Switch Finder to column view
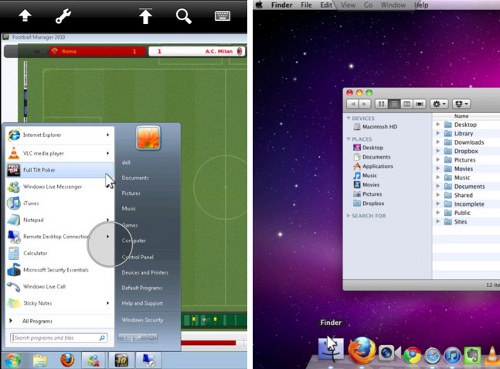 tap(407, 104)
